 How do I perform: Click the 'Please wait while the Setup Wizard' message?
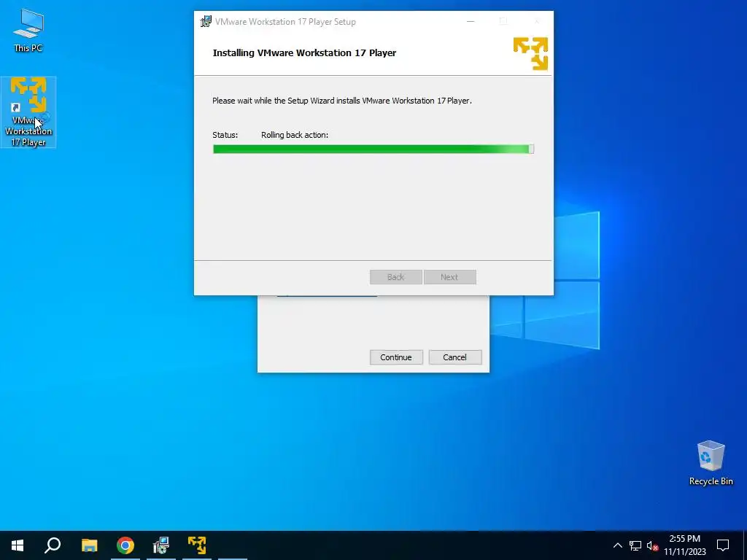click(342, 101)
